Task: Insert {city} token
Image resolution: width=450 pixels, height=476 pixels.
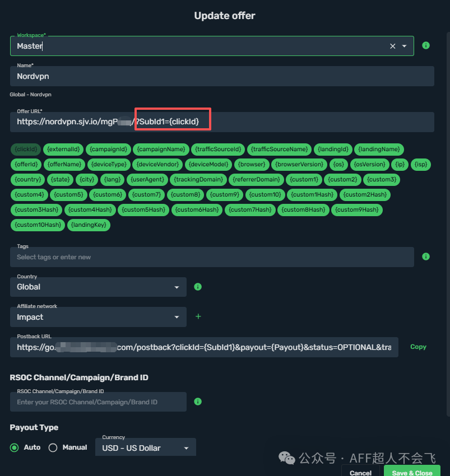Action: coord(87,180)
